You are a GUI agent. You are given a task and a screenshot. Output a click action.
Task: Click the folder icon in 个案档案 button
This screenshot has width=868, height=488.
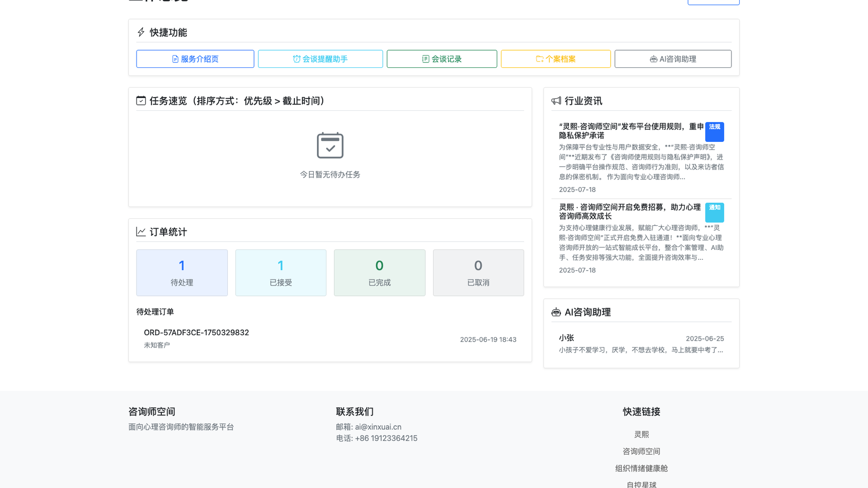tap(540, 59)
